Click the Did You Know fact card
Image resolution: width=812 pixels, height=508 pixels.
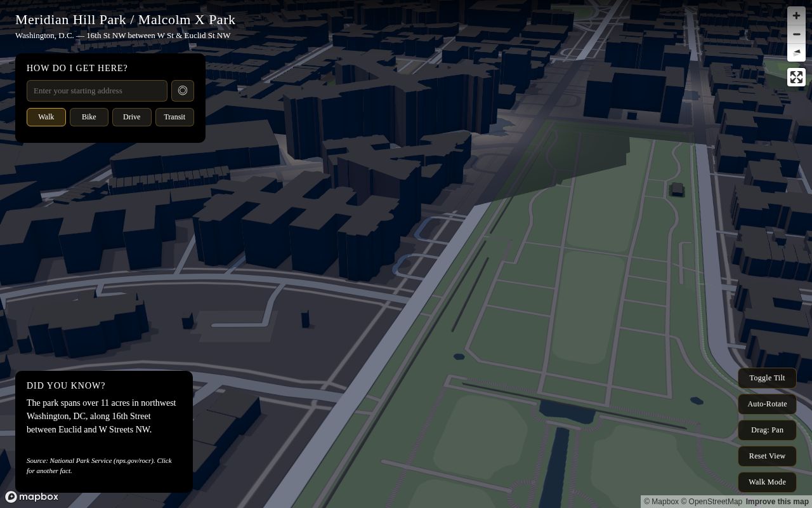104,432
